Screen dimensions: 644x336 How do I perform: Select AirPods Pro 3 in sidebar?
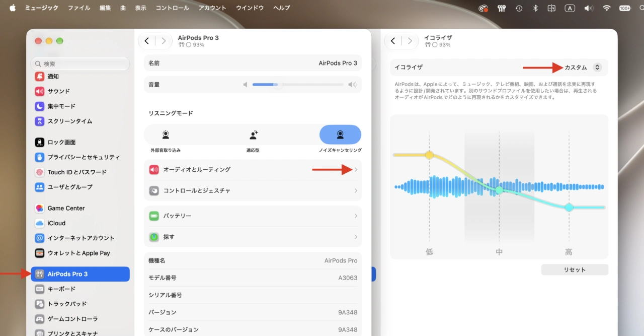click(80, 274)
